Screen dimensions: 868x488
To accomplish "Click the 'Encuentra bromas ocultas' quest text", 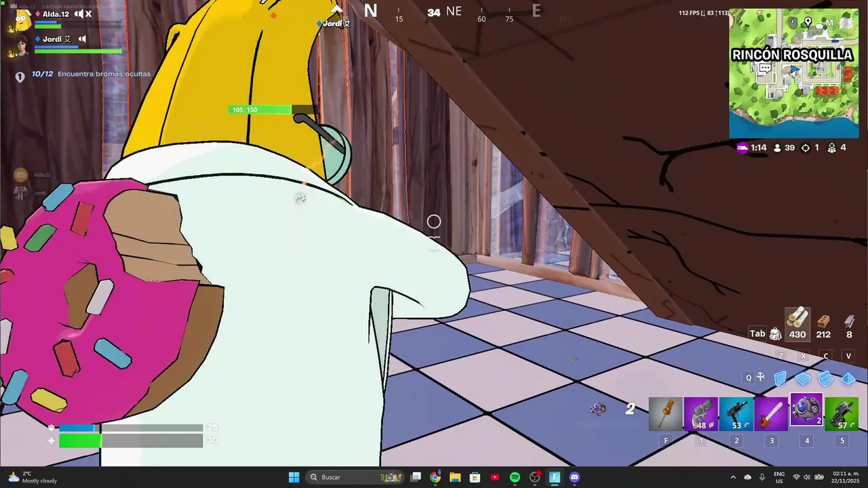I will [x=104, y=74].
